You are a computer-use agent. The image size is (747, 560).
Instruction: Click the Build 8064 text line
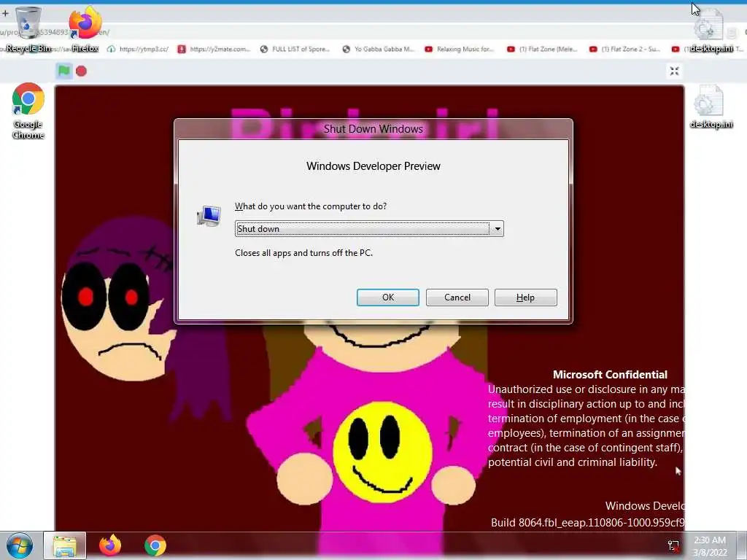(587, 523)
